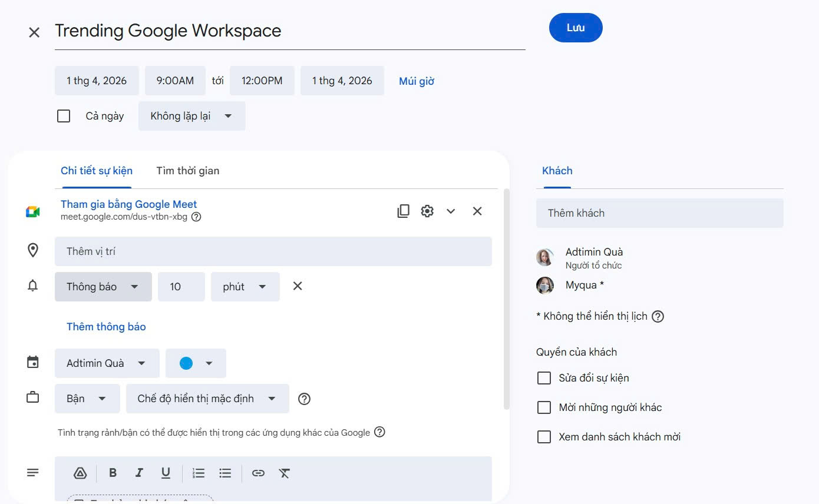Attach a Google Drive file
Screen dimensions: 819x504
tap(80, 473)
